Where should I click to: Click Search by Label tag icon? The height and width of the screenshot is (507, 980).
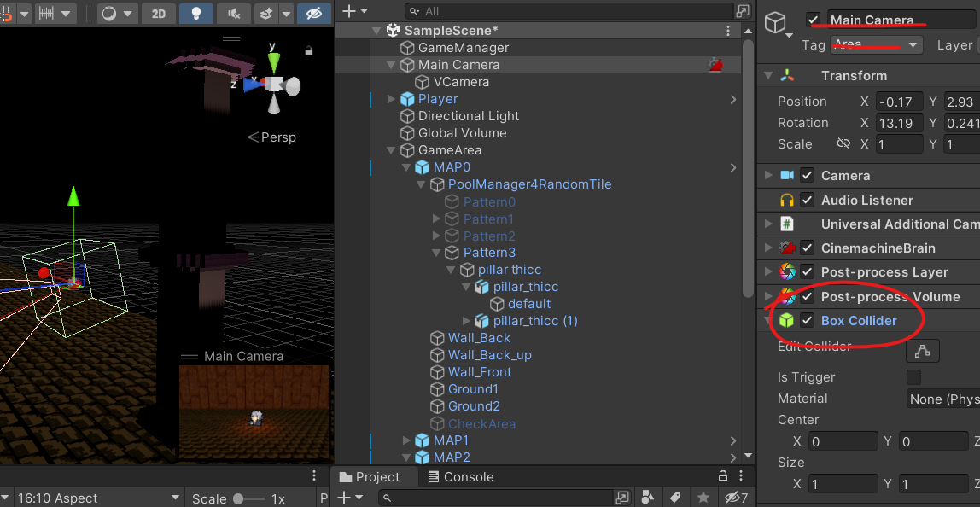(674, 498)
